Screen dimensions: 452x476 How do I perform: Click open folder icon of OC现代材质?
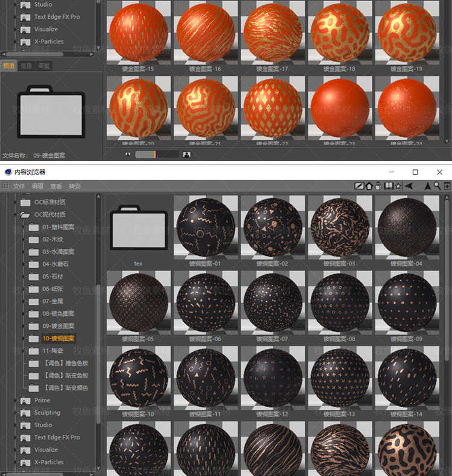(x=25, y=215)
